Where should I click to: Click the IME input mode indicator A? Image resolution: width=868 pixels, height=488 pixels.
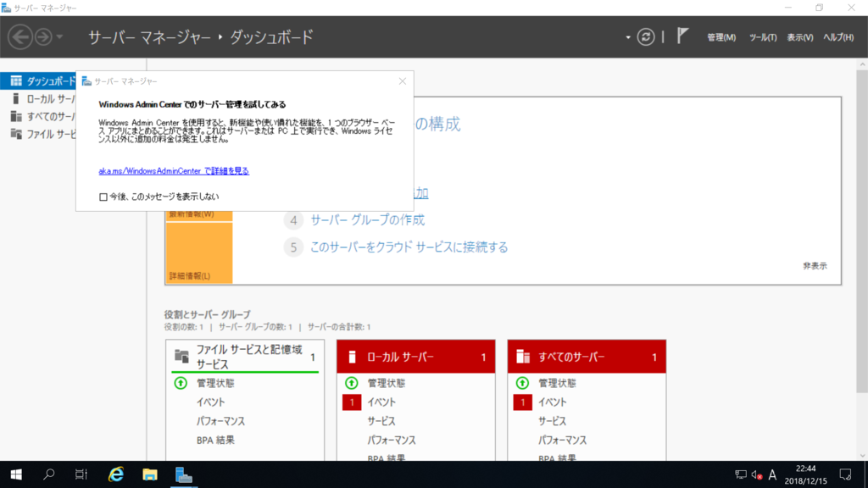(772, 474)
